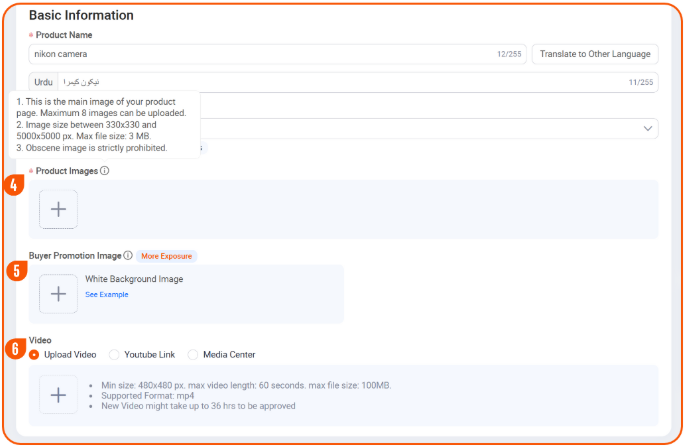This screenshot has height=447, width=685.
Task: Select the Youtube Link radio option
Action: point(114,355)
